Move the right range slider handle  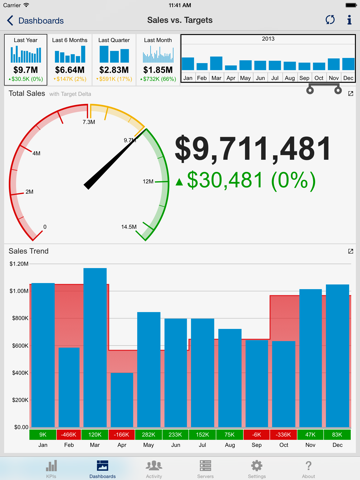[338, 90]
